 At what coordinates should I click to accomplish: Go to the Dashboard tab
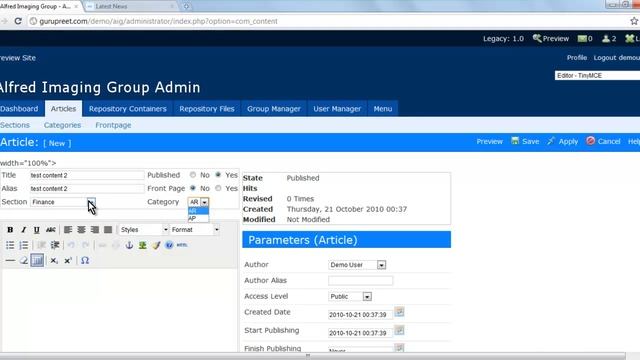pyautogui.click(x=19, y=109)
